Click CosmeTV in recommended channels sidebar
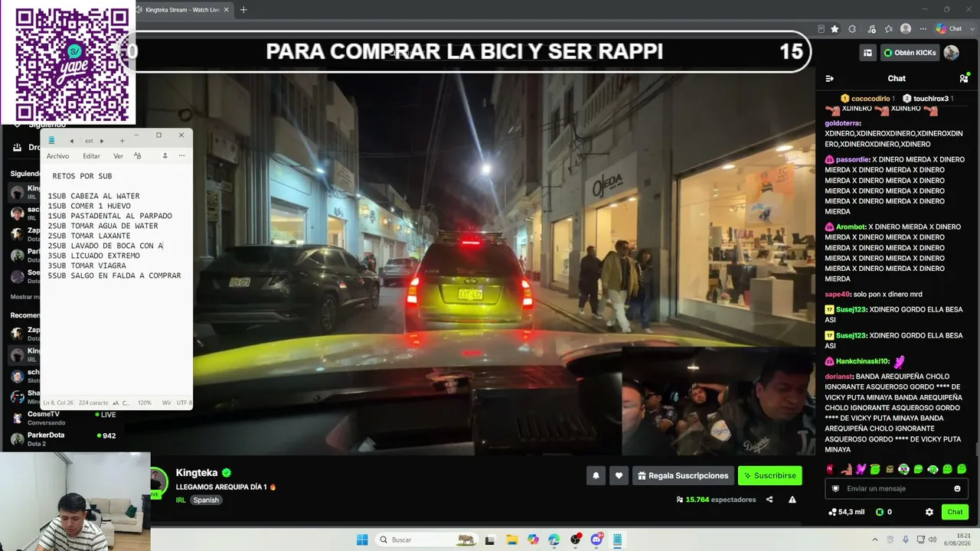 point(63,418)
